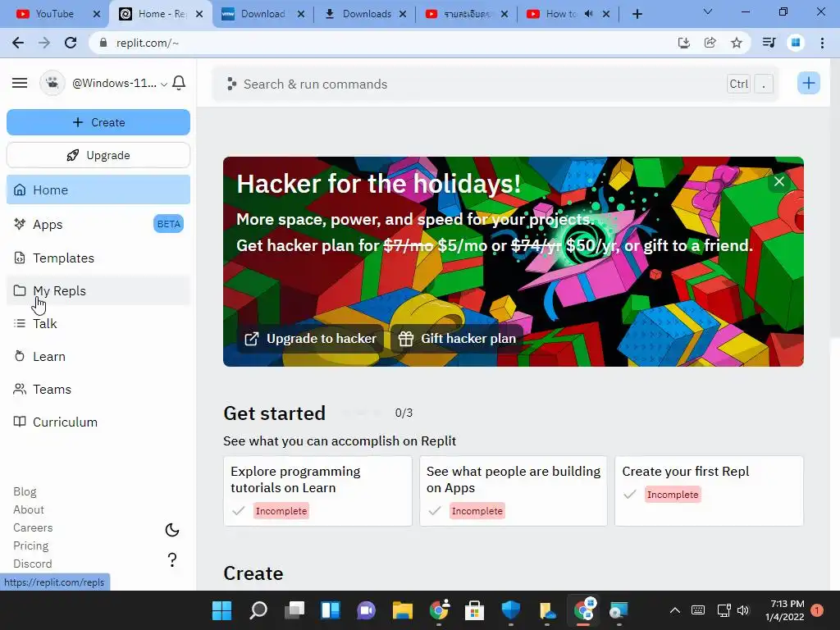840x630 pixels.
Task: Click Incomplete badge under Create your first Repl
Action: coord(673,495)
